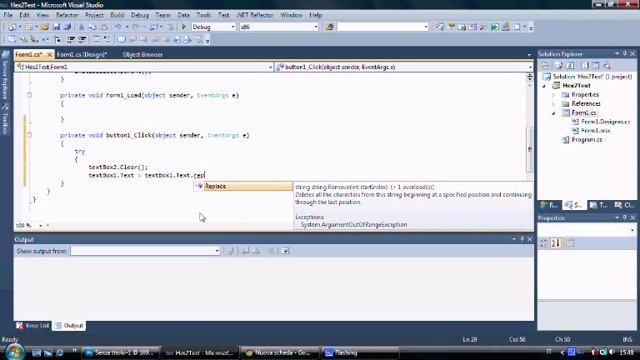Collapse the button1_Click method outline
This screenshot has width=640, height=360.
click(29, 135)
